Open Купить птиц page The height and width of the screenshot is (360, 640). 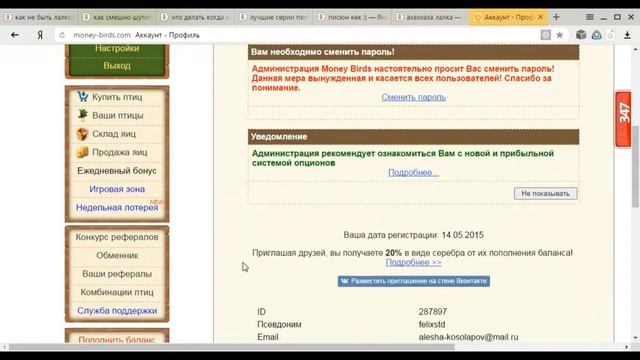pos(117,97)
